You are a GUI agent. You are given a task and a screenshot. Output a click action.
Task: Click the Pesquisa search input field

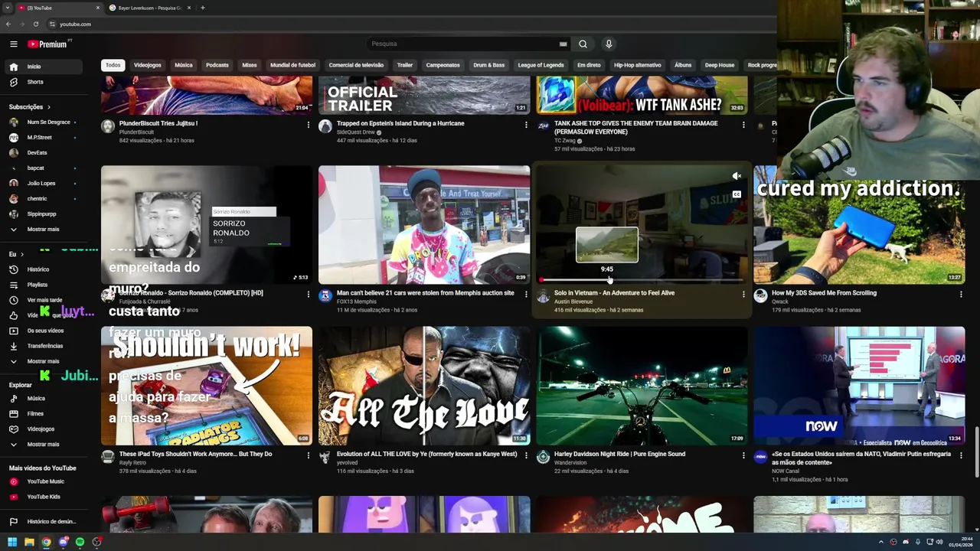click(x=463, y=44)
